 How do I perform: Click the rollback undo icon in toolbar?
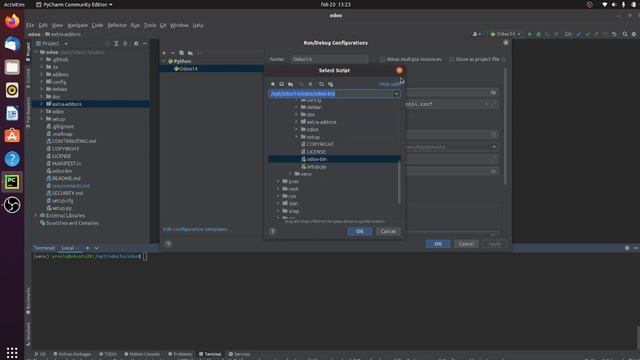click(614, 34)
